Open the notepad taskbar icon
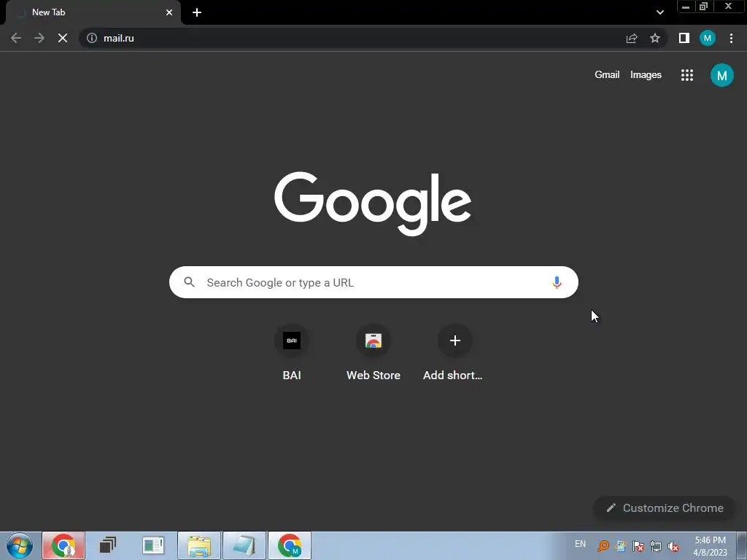The height and width of the screenshot is (560, 747). click(x=244, y=545)
